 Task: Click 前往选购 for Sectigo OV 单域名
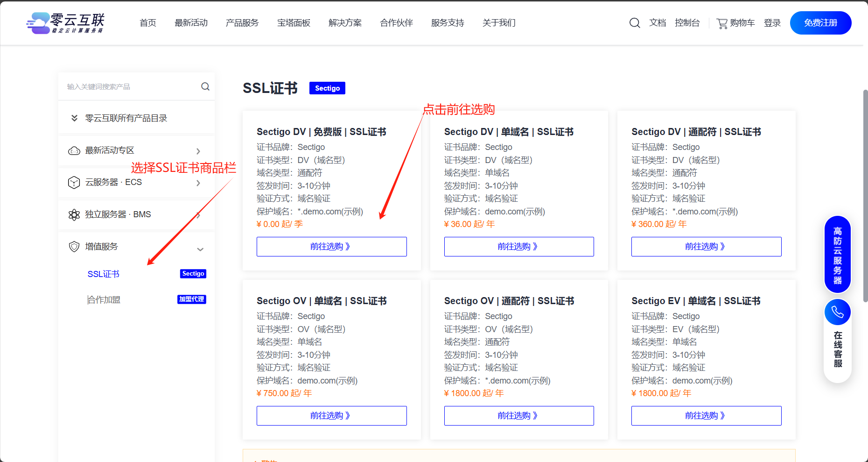pos(331,416)
